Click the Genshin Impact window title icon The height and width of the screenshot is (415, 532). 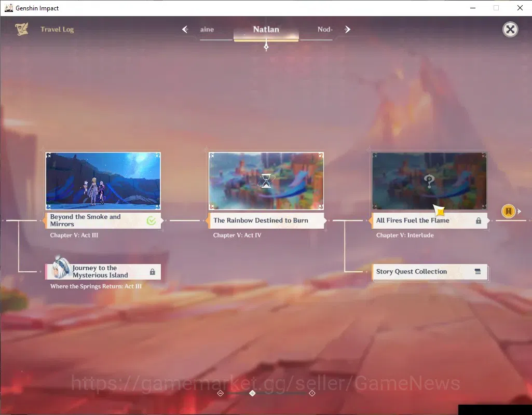point(9,8)
